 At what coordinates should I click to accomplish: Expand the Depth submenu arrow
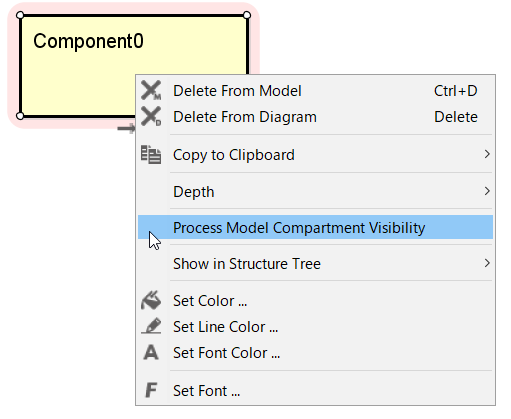(x=487, y=191)
